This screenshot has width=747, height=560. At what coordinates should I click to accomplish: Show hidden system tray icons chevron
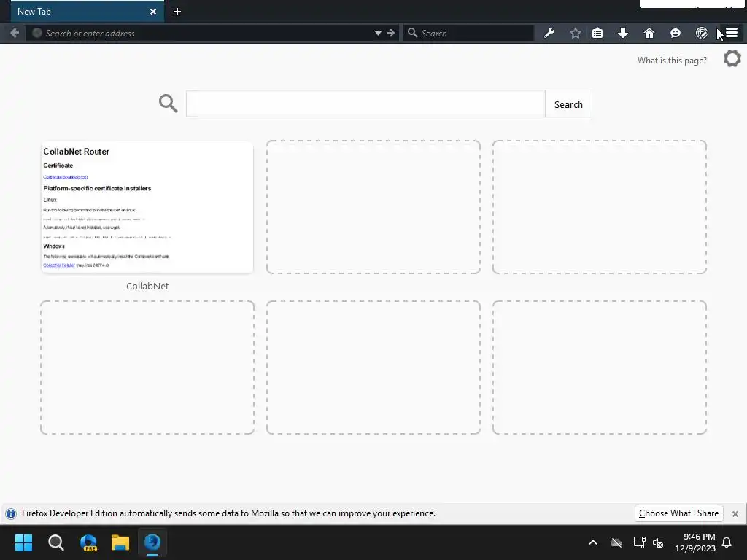tap(593, 542)
